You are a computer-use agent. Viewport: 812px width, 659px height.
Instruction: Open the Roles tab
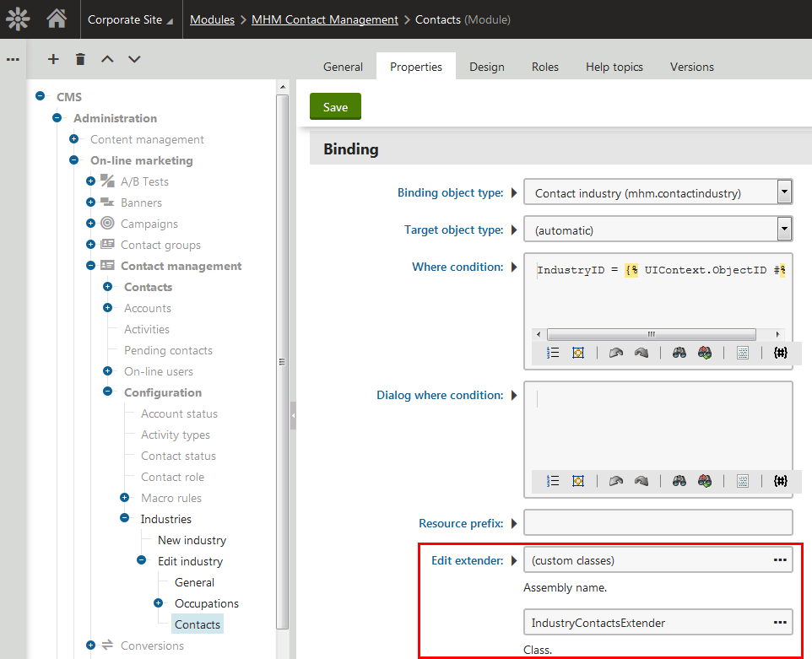point(544,67)
